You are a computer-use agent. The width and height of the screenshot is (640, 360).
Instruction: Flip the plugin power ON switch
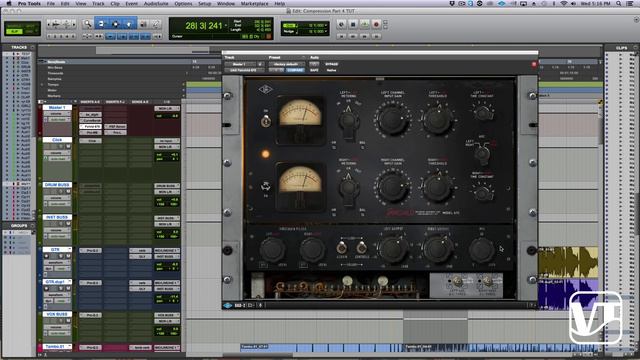(266, 121)
